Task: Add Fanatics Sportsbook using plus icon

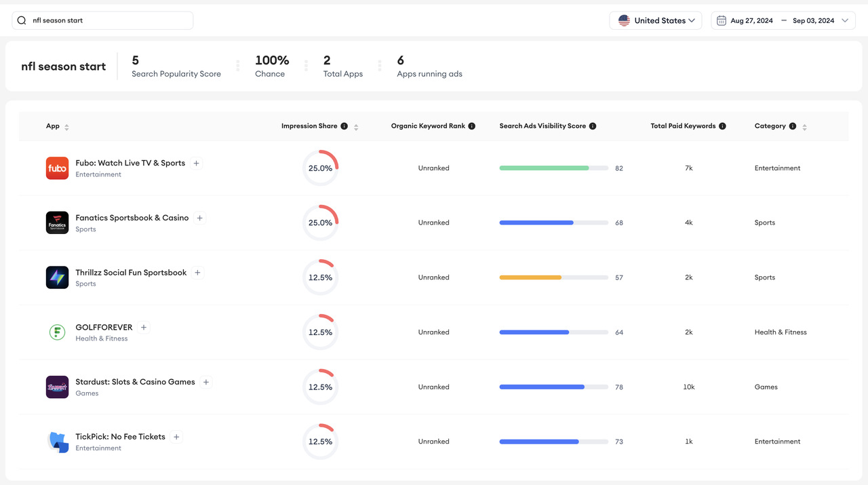Action: [x=200, y=218]
